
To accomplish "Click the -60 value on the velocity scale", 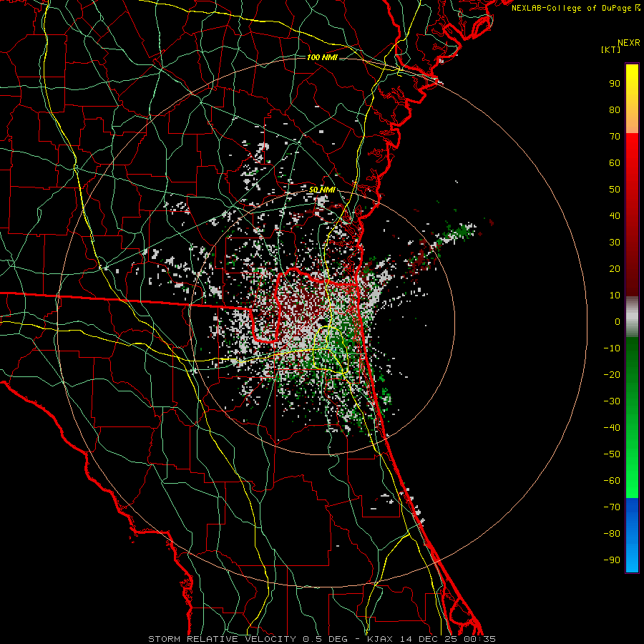I will point(612,481).
